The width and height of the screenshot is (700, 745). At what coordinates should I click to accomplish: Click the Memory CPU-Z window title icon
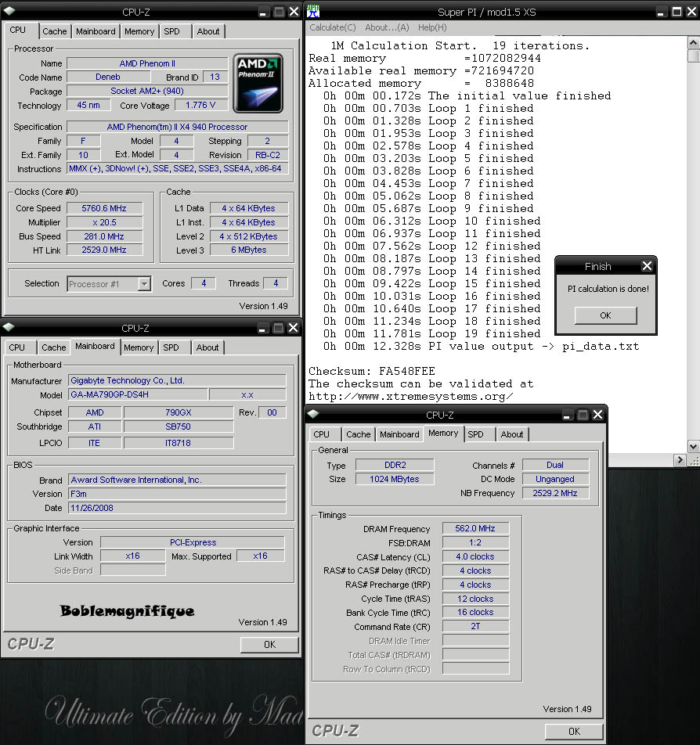(313, 413)
